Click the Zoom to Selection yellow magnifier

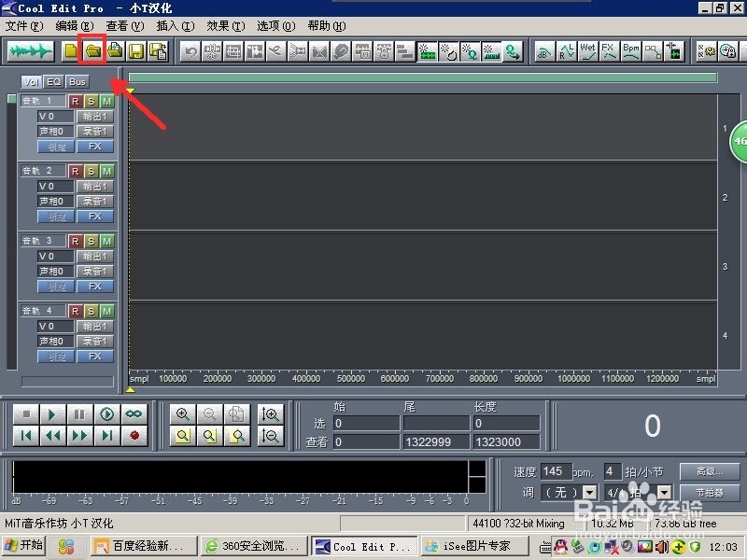183,436
